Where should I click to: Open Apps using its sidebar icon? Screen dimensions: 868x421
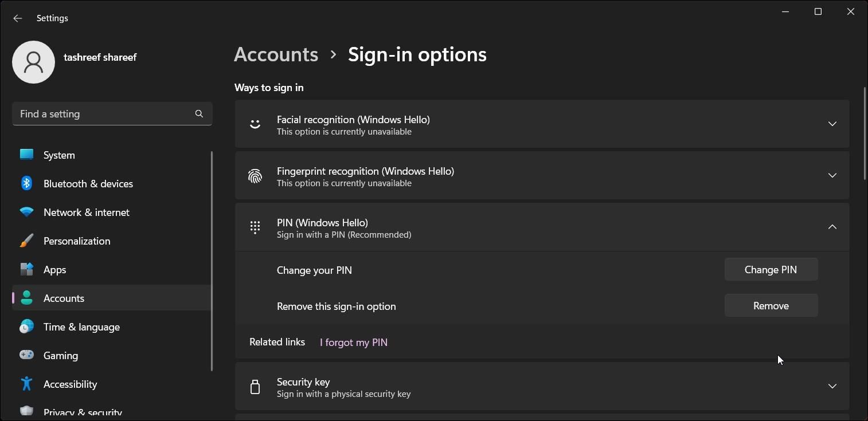tap(26, 269)
